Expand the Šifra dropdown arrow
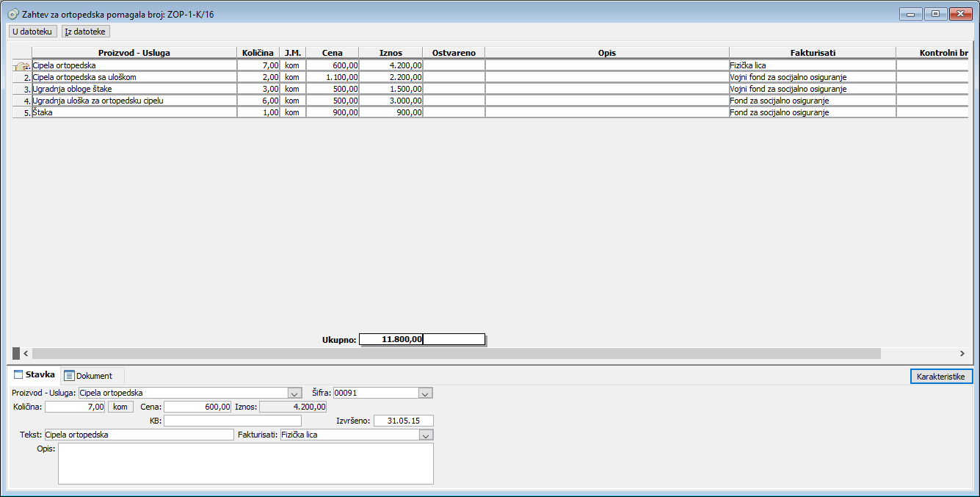This screenshot has height=497, width=980. [x=426, y=393]
